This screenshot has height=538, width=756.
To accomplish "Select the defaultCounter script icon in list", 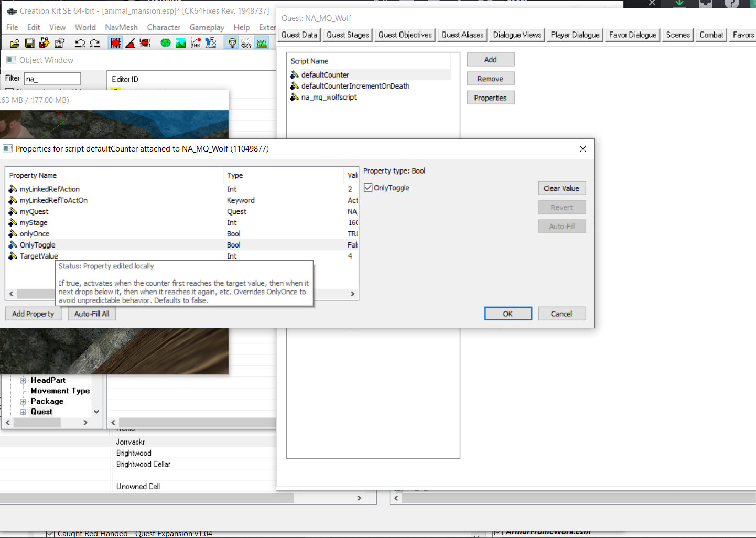I will tap(295, 75).
